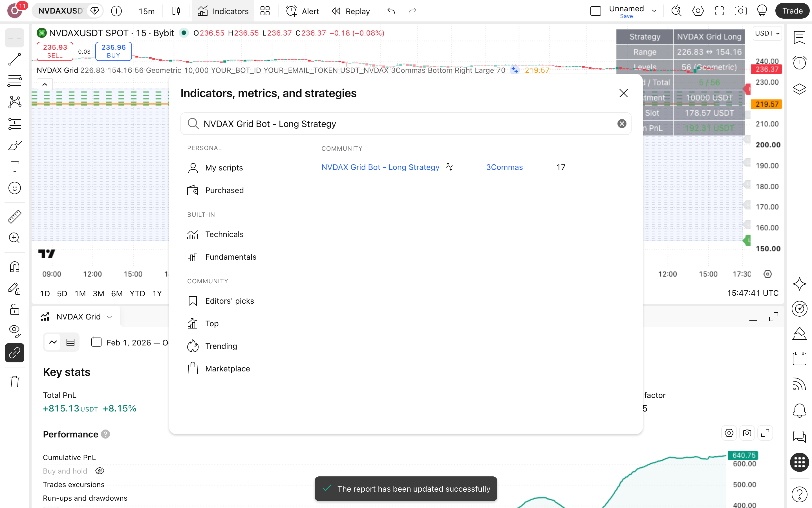Select the trend line drawing tool
The image size is (812, 508).
tap(14, 59)
